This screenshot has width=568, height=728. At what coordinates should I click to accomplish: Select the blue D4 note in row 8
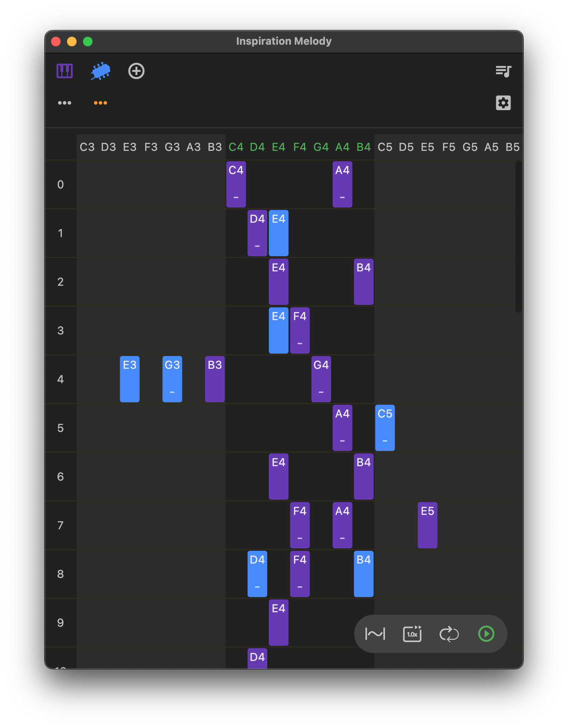coord(257,574)
